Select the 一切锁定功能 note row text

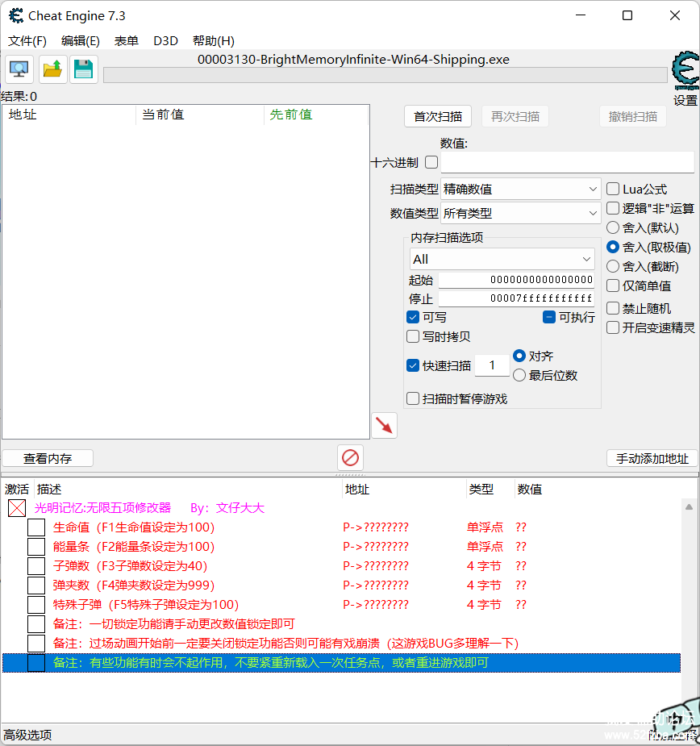(x=173, y=623)
